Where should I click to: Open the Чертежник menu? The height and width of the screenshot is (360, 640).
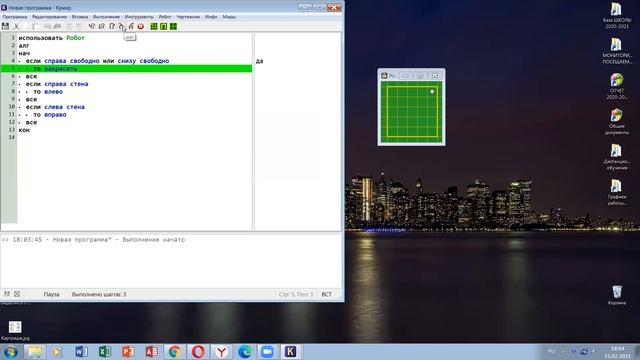188,17
